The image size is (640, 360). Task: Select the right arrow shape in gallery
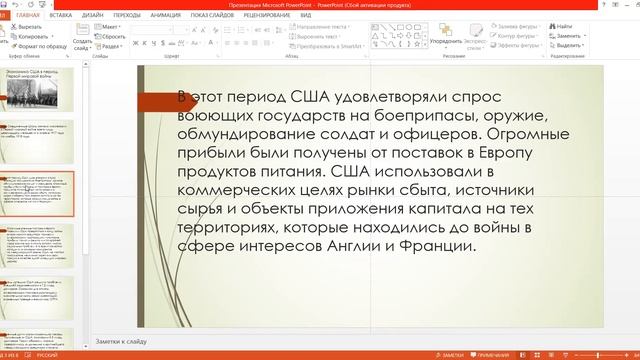coord(400,36)
